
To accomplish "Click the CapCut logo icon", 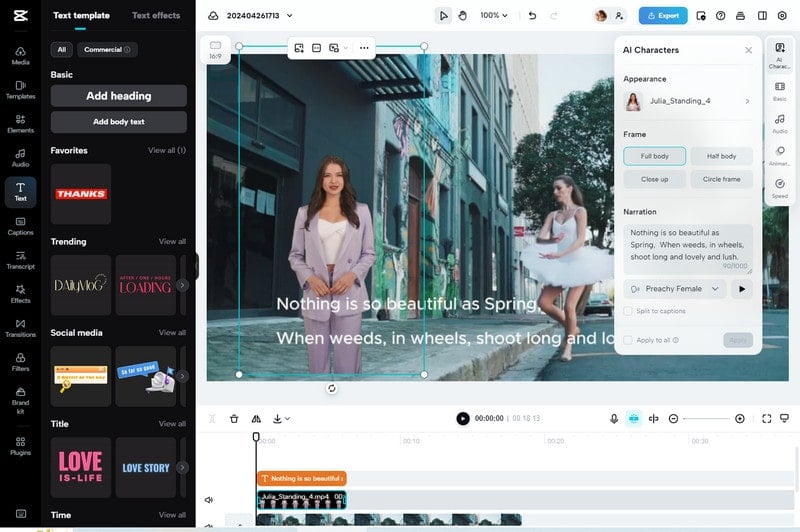I will (x=20, y=15).
